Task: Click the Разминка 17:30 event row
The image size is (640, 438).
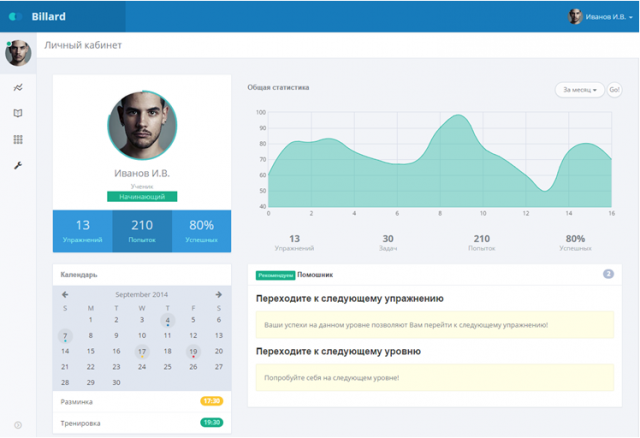Action: [x=141, y=401]
